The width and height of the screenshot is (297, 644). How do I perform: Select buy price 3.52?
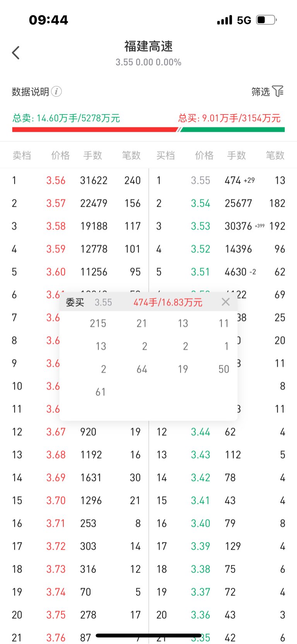pos(201,249)
